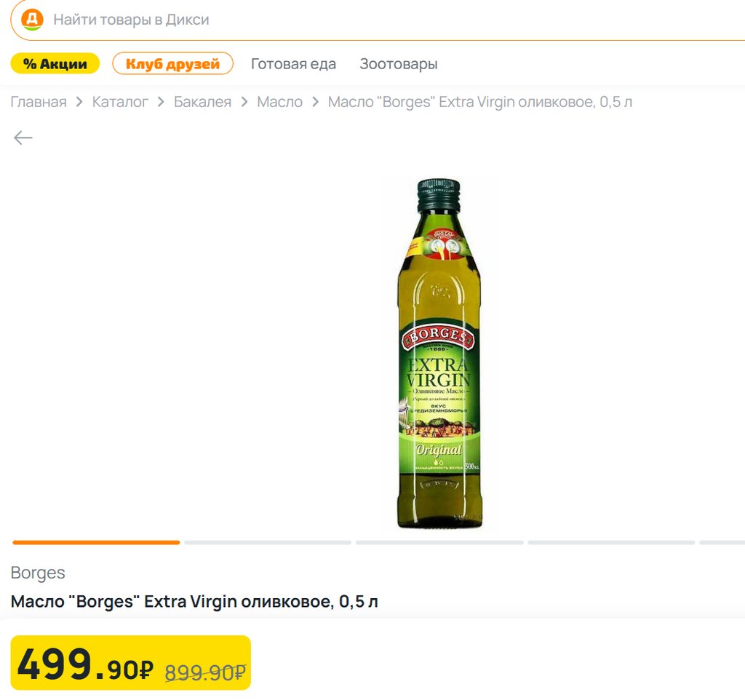Open the "Клуб друзей" section
This screenshot has height=700, width=745.
pos(172,64)
